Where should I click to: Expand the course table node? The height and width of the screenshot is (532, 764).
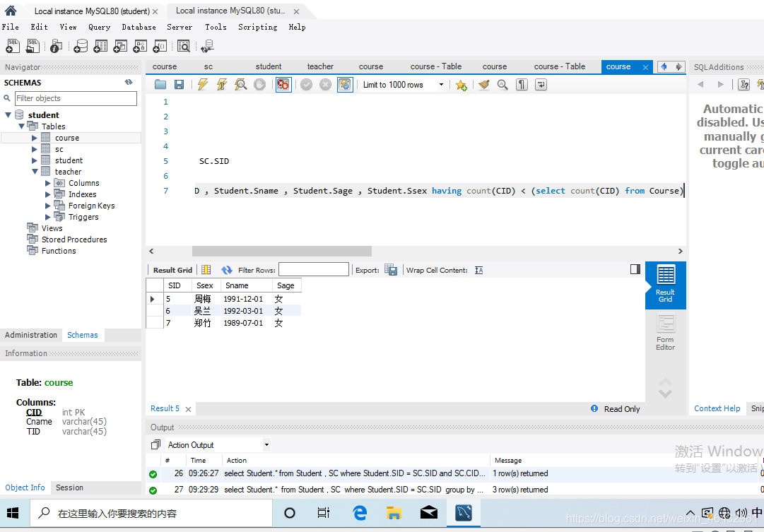(34, 138)
